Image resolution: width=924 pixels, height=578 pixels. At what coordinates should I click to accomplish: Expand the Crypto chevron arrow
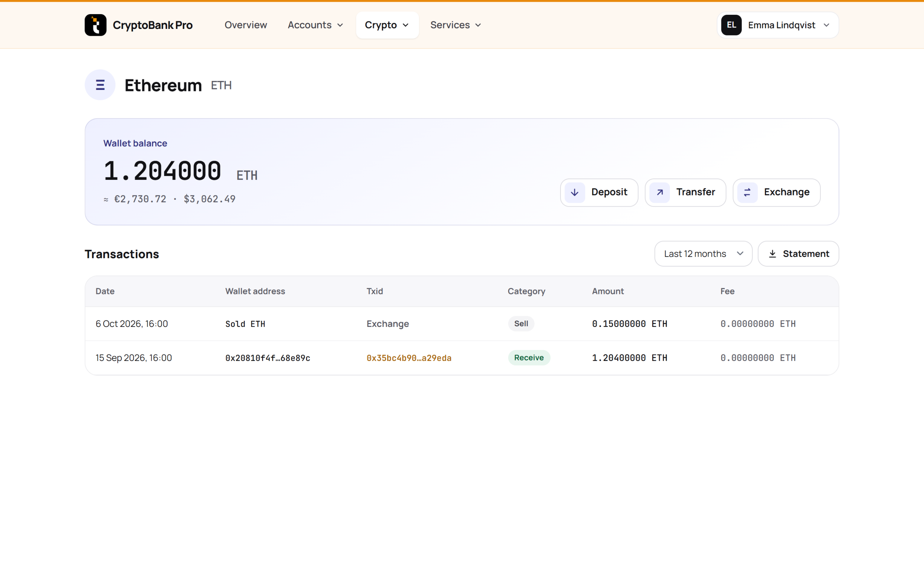click(x=405, y=25)
